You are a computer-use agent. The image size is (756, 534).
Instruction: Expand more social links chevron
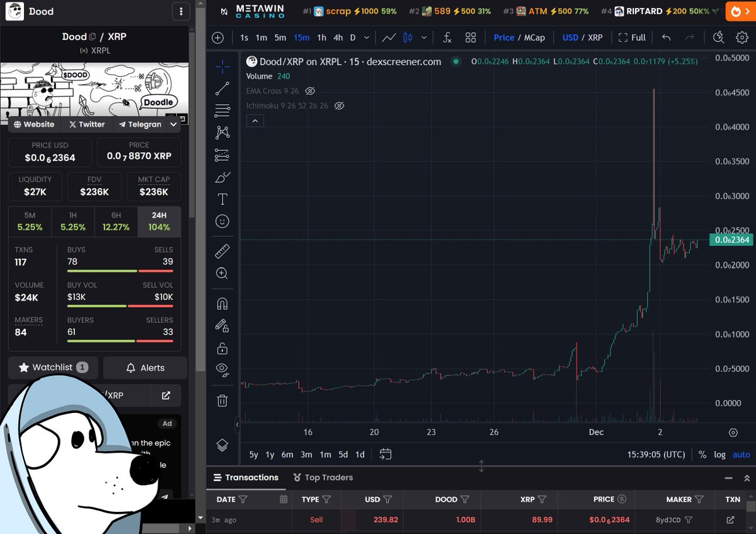pos(173,124)
